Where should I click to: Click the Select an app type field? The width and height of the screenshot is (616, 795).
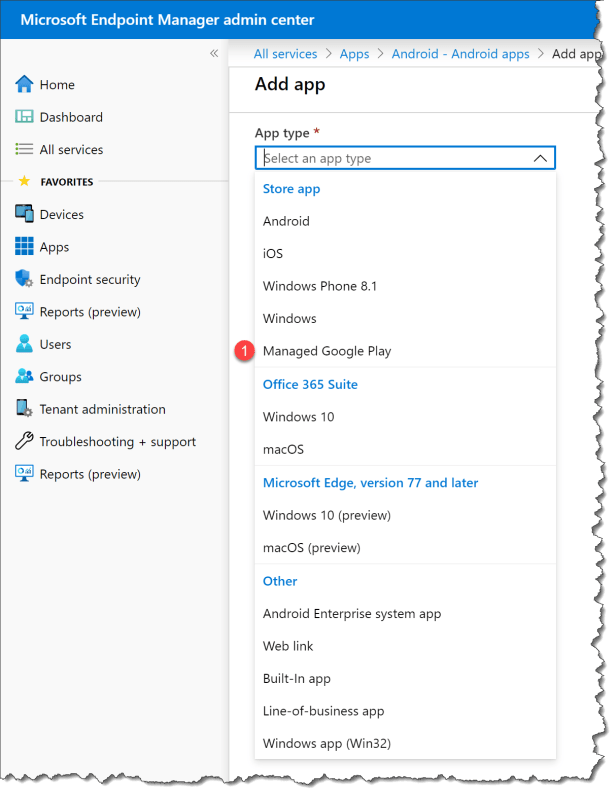pos(405,158)
